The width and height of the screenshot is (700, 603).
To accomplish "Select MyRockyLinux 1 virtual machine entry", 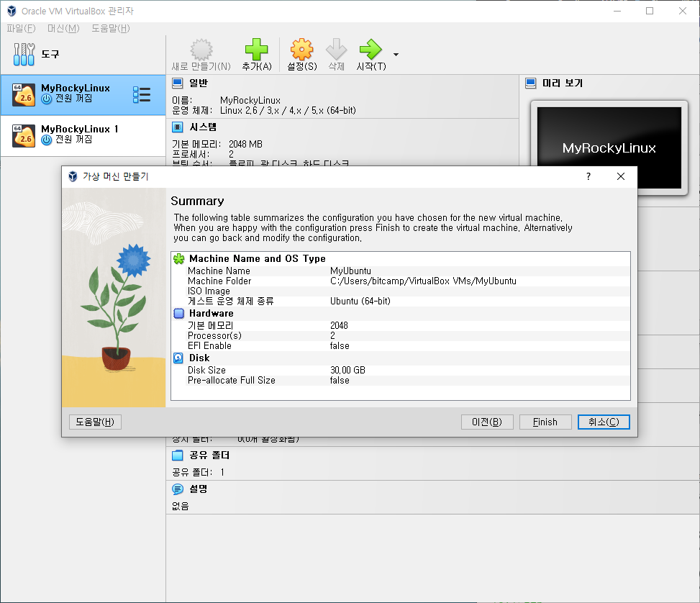I will [83, 136].
